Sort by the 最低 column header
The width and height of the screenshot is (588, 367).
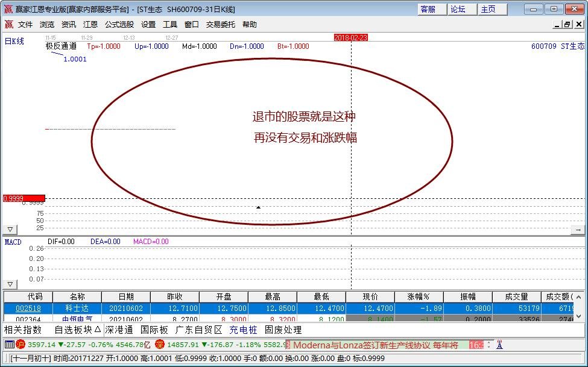[x=321, y=297]
